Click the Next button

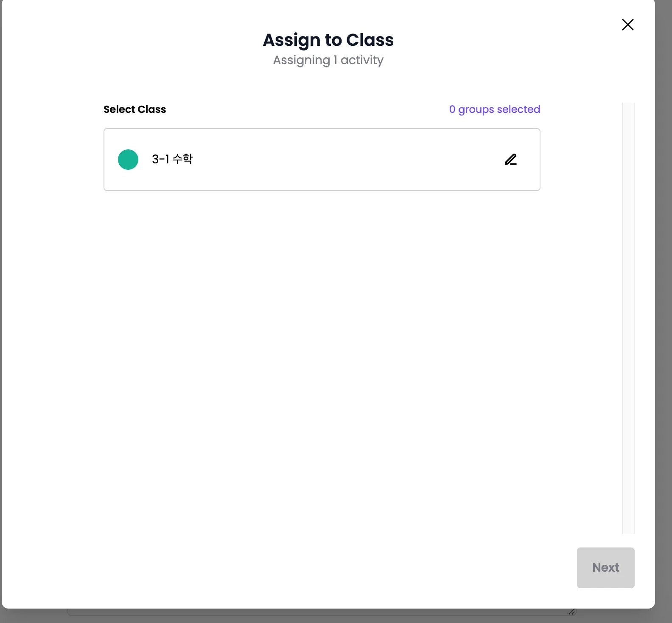[x=605, y=567]
